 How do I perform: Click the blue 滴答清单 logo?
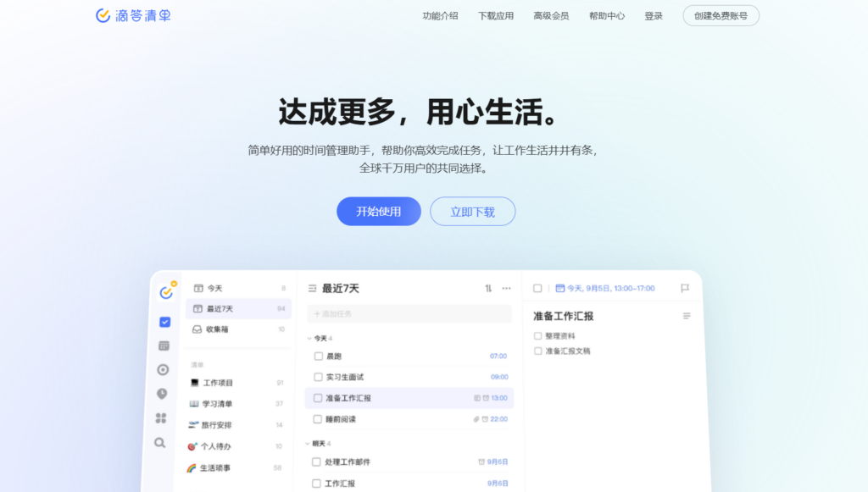pyautogui.click(x=132, y=14)
